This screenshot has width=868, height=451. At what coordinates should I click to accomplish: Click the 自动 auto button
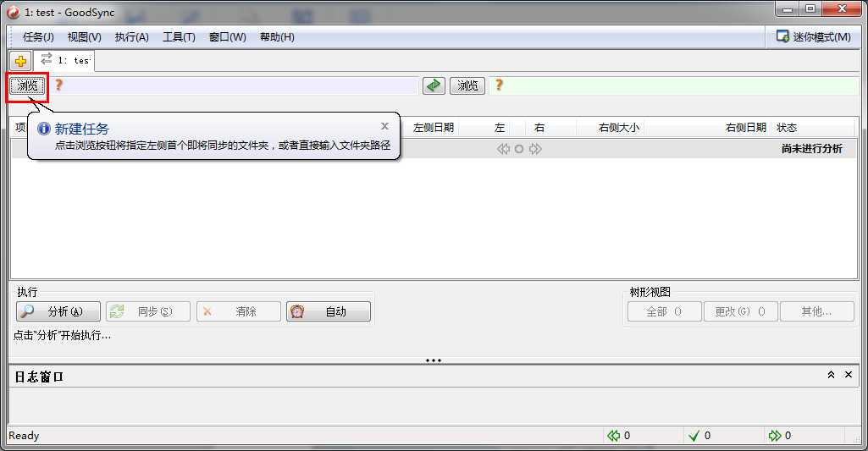click(329, 311)
